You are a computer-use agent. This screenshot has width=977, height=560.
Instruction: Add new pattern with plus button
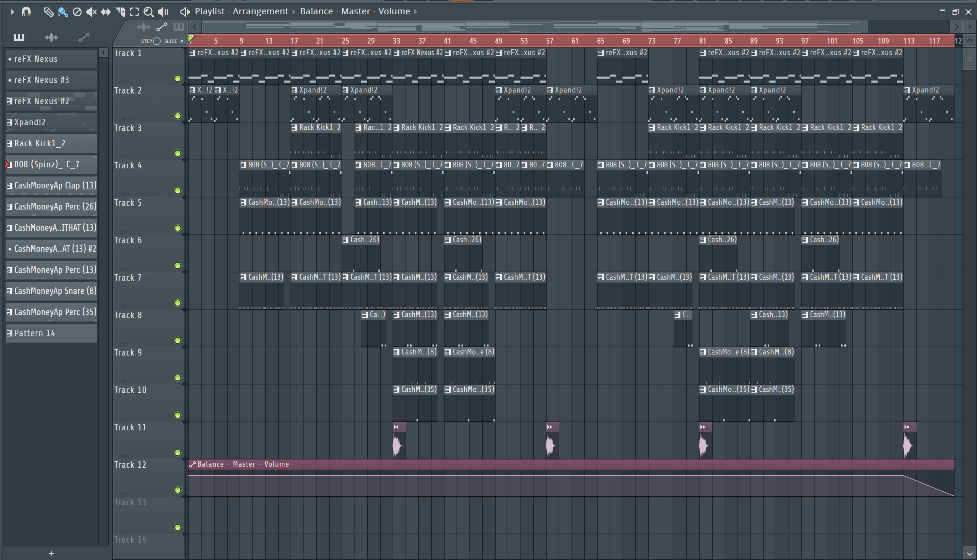pyautogui.click(x=51, y=554)
